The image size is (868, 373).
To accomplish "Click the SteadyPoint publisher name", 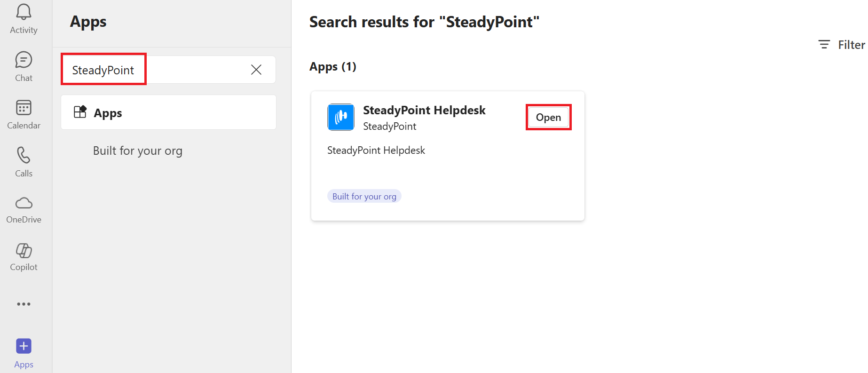I will [390, 126].
